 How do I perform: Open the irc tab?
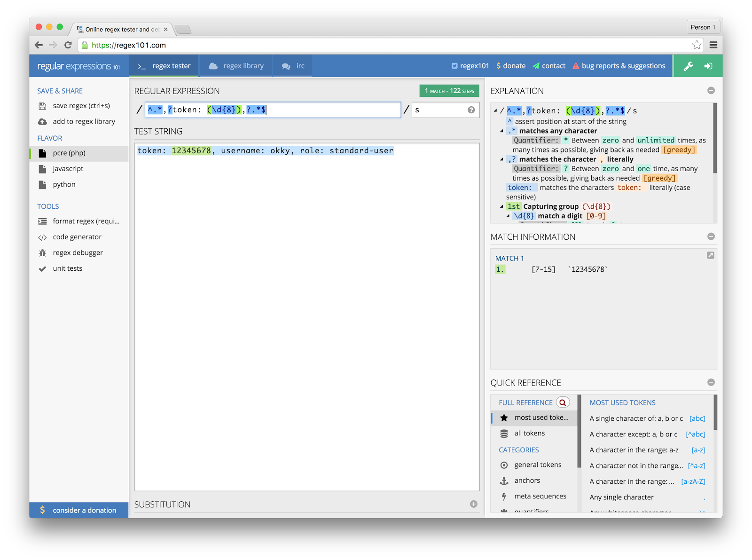point(293,66)
